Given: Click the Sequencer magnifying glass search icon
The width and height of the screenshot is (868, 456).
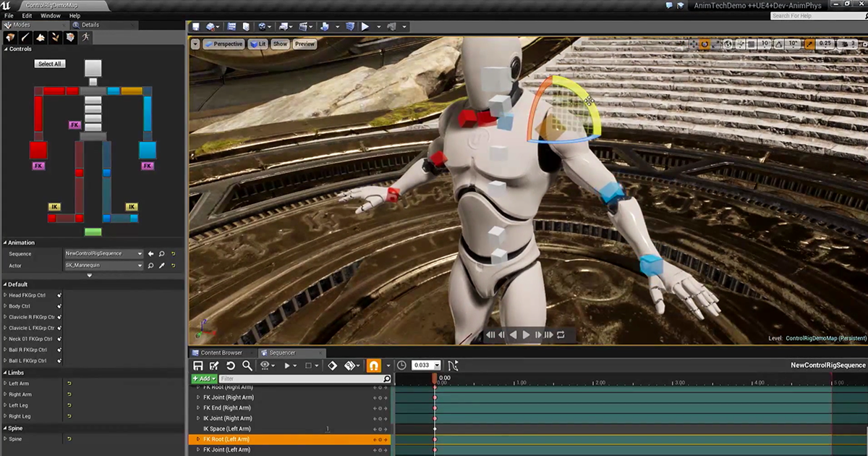Looking at the screenshot, I should coord(248,366).
